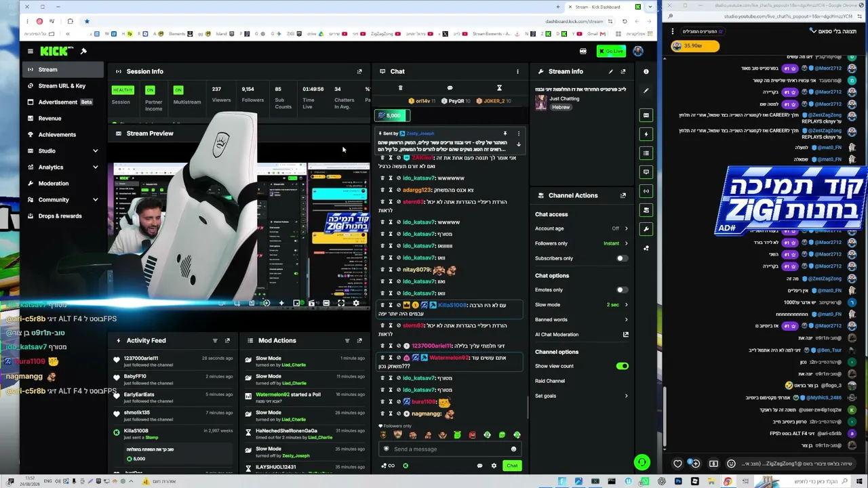This screenshot has width=868, height=488.
Task: Filter the Mod Actions list
Action: [347, 340]
